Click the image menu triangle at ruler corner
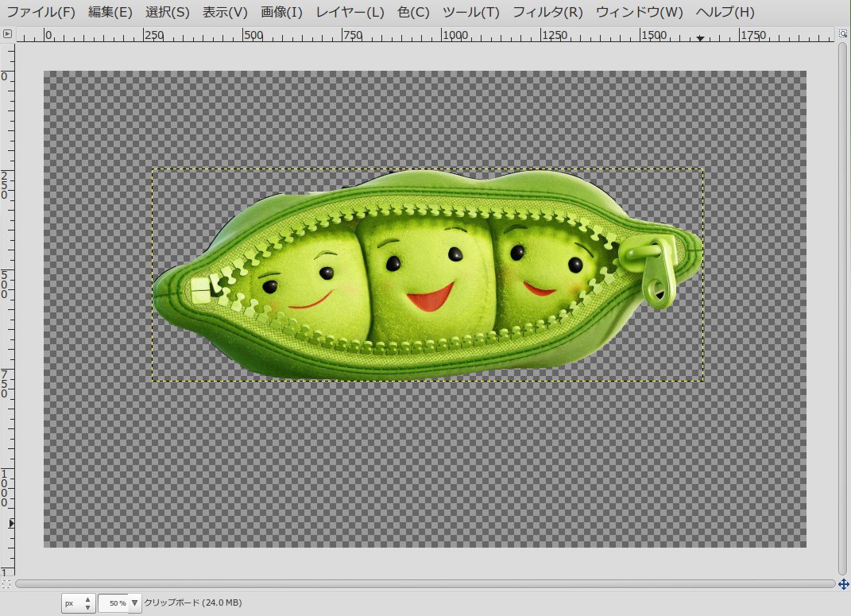Viewport: 851px width, 616px height. (7, 33)
